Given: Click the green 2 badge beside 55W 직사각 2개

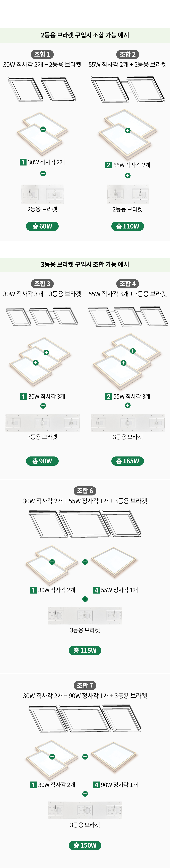Looking at the screenshot, I should coord(108,165).
